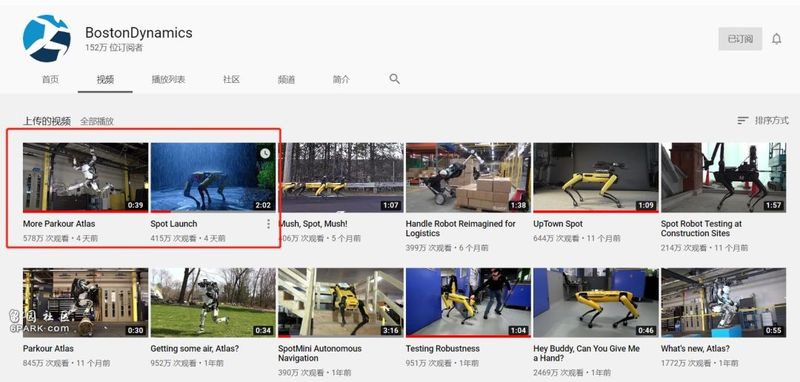
Task: Open Spot Launch video thumbnail
Action: point(213,177)
